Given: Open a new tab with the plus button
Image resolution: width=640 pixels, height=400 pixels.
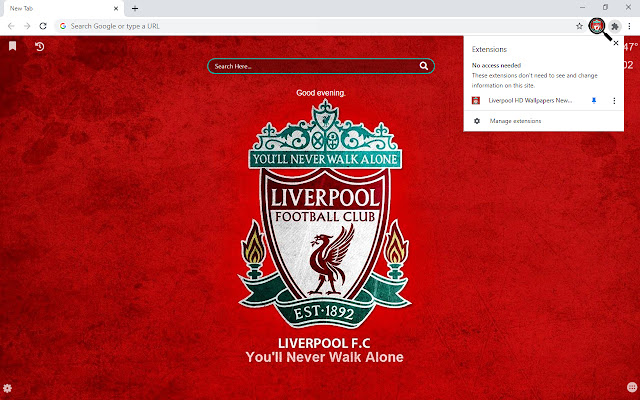Looking at the screenshot, I should click(x=135, y=8).
